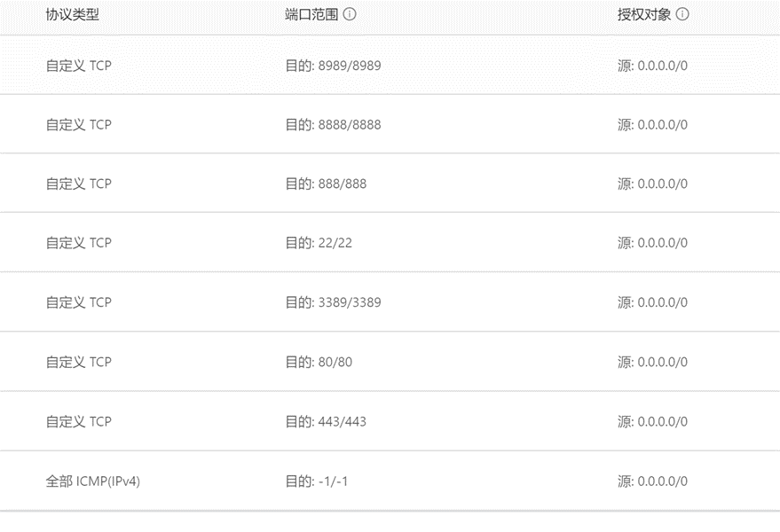Click the 协议类型 column header
Screen dimensions: 780x532
(73, 14)
